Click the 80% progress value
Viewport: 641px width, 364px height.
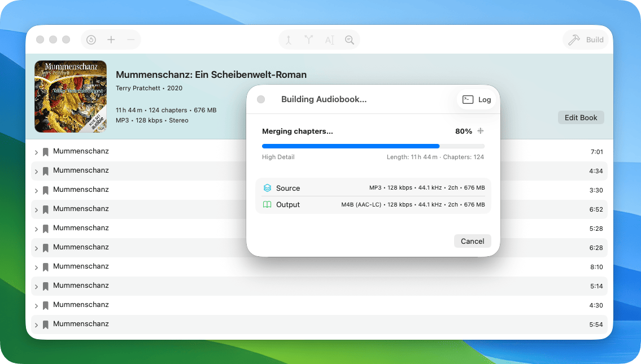[x=464, y=131]
